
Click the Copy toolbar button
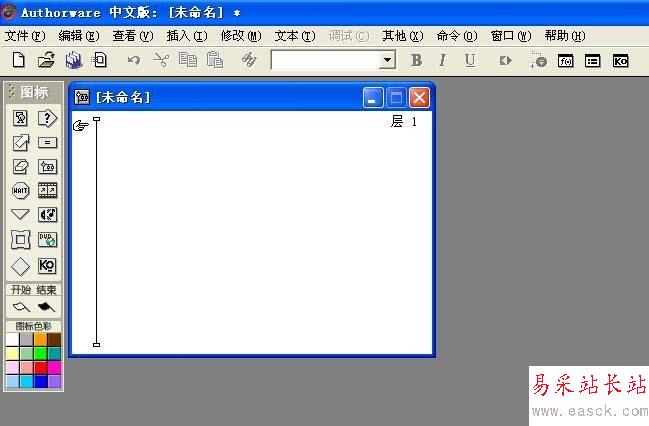pyautogui.click(x=188, y=60)
